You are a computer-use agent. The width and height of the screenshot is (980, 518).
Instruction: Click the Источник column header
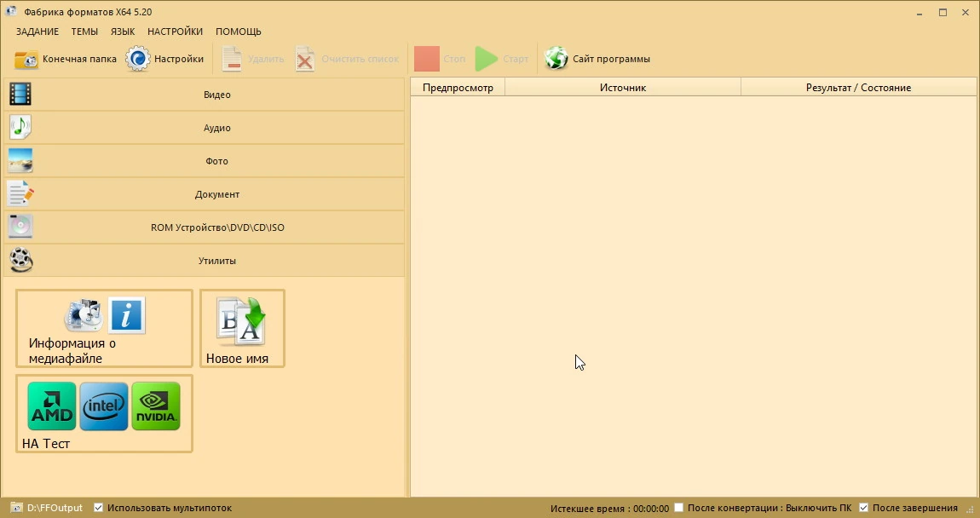click(x=622, y=88)
